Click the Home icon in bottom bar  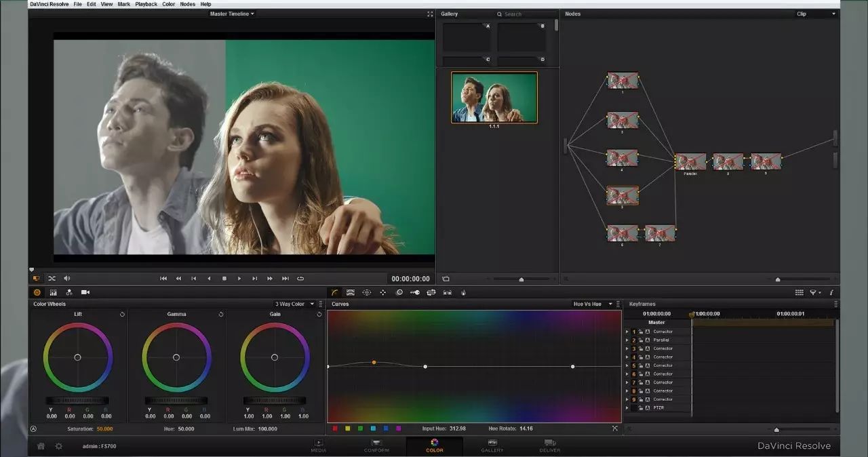(41, 446)
